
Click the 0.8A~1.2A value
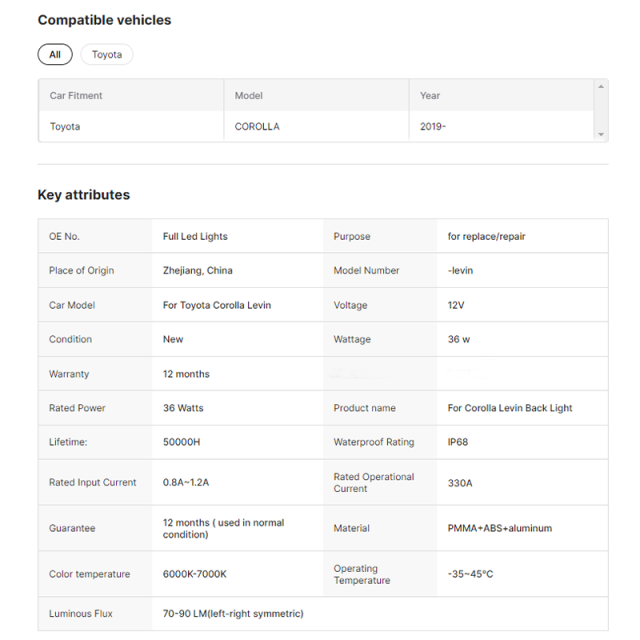coord(186,482)
